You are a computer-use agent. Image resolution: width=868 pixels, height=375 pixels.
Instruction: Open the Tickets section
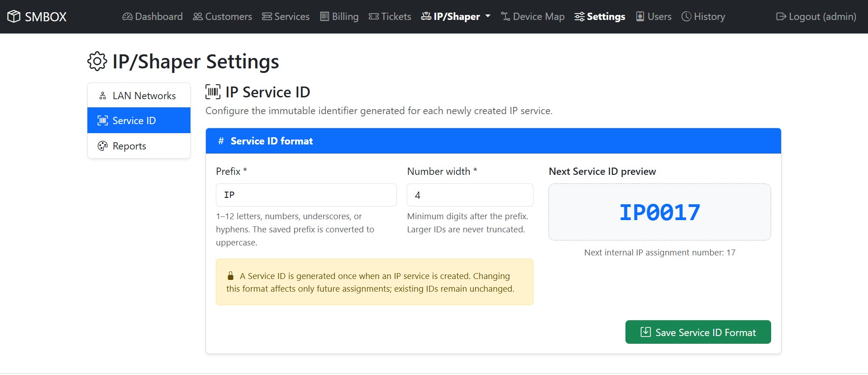pos(390,16)
